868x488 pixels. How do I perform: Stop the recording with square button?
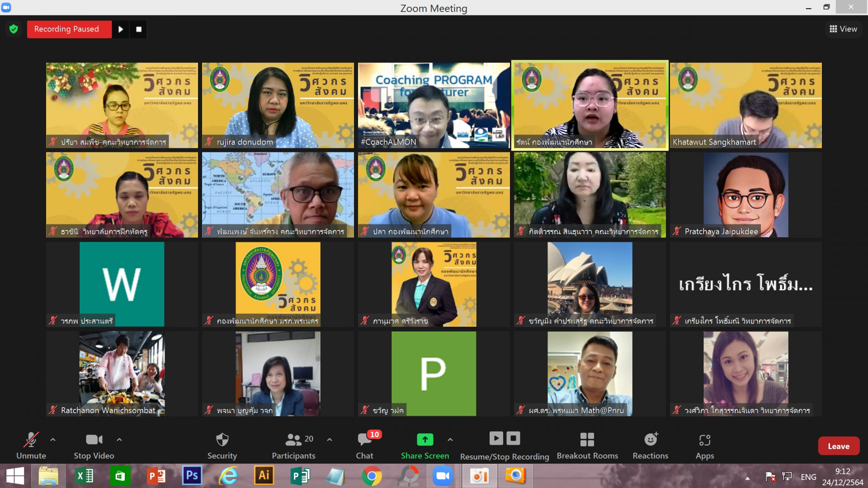click(x=139, y=29)
